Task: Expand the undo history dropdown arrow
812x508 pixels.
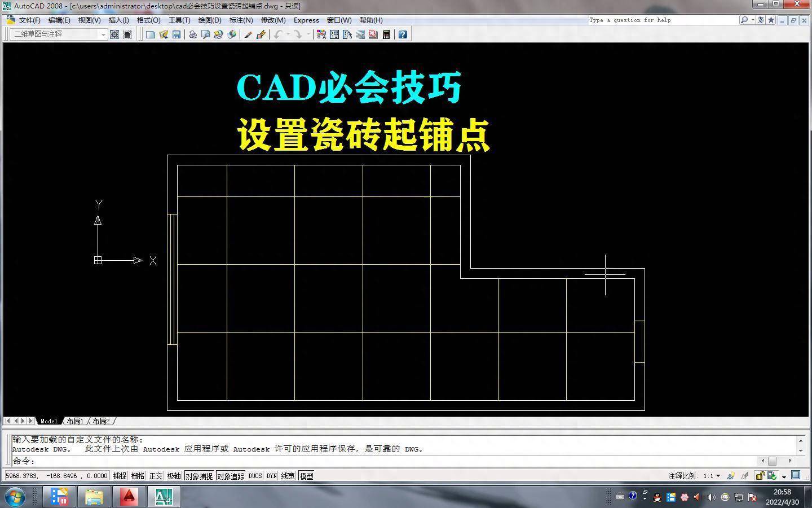Action: click(288, 34)
